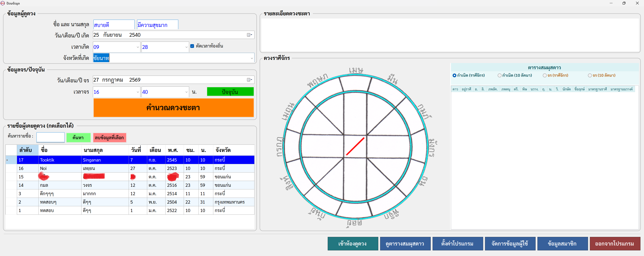Screen dimensions: 644x256
Task: Select the จร (10 ลัคนา) radio option
Action: coord(590,75)
